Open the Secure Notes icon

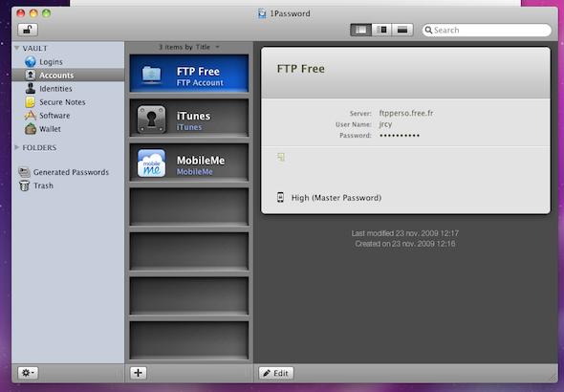click(x=31, y=102)
